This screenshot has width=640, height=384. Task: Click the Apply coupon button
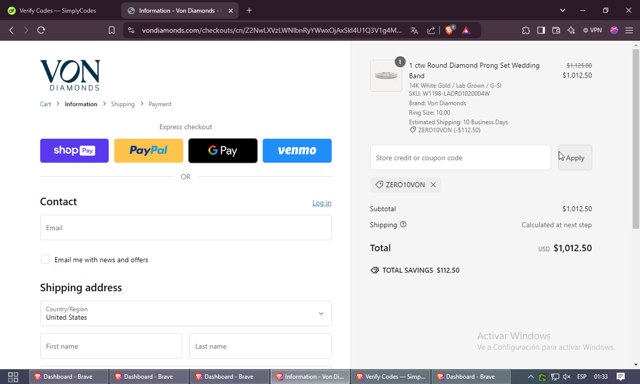tap(575, 158)
